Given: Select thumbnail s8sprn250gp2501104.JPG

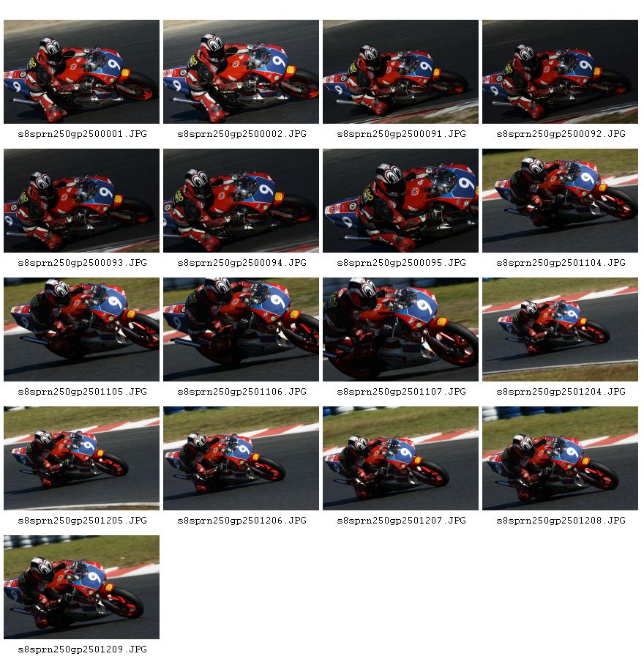Looking at the screenshot, I should point(560,201).
